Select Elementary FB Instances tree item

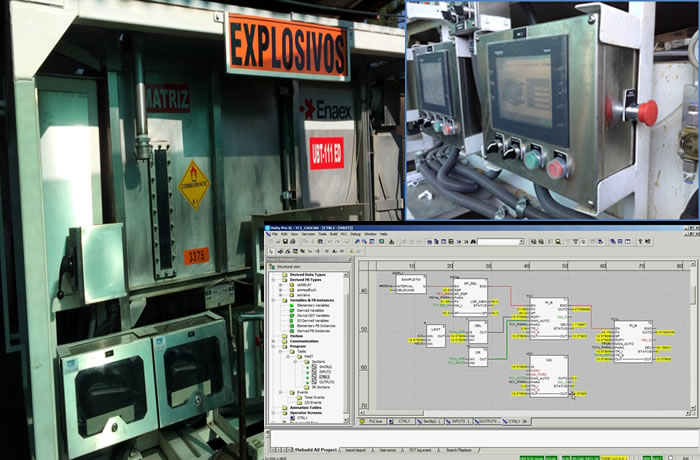316,326
